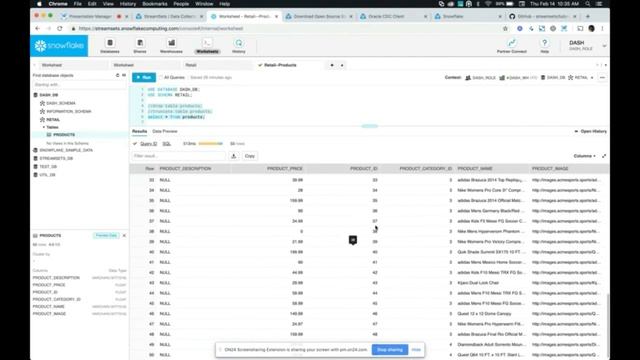Open the macOS Spotlight search icon

588,4
